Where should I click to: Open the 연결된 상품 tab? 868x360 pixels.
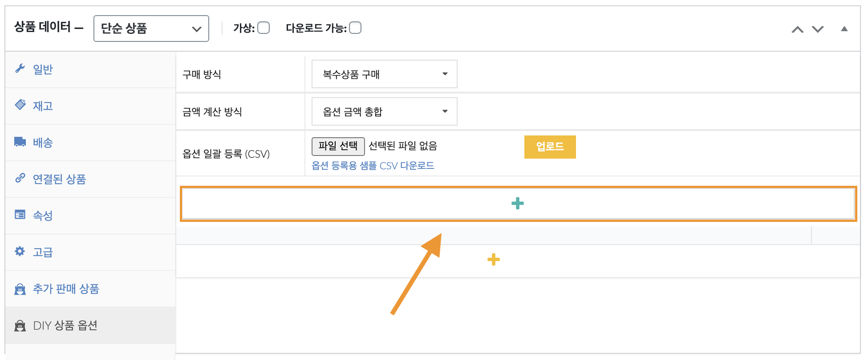pos(59,179)
